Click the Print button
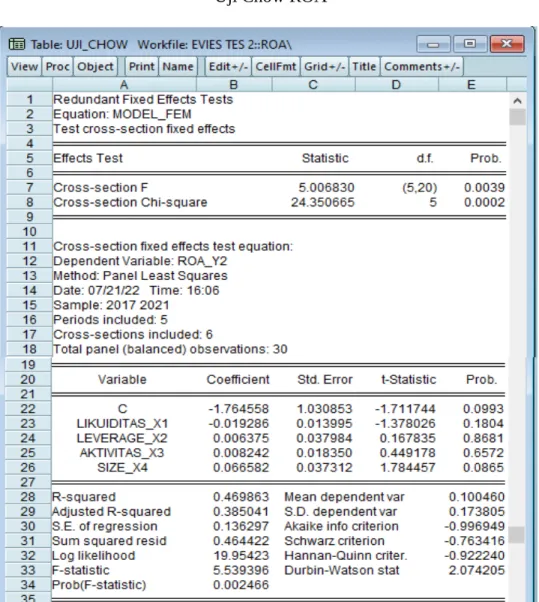The height and width of the screenshot is (602, 539). coord(142,67)
